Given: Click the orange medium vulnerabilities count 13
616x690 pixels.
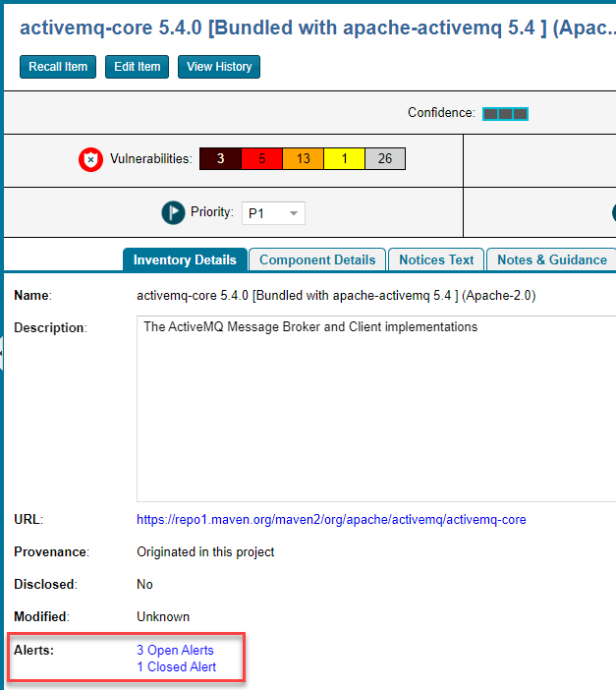Looking at the screenshot, I should (303, 159).
